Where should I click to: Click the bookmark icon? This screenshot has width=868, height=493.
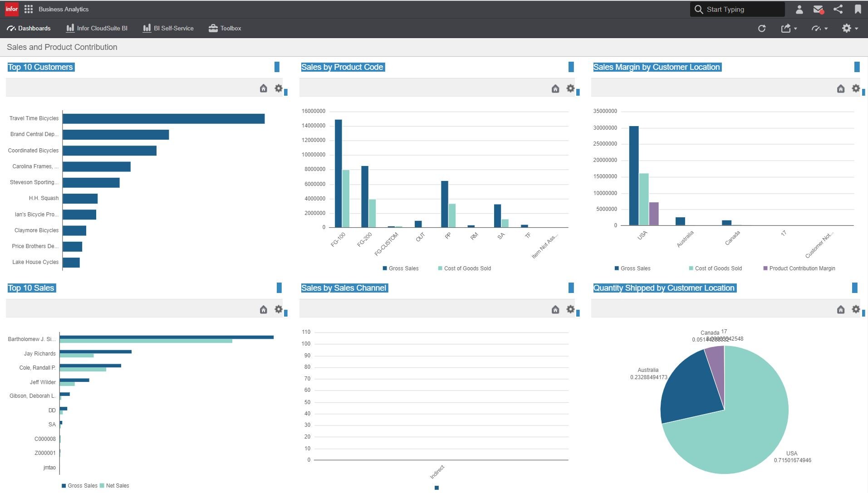coord(858,9)
